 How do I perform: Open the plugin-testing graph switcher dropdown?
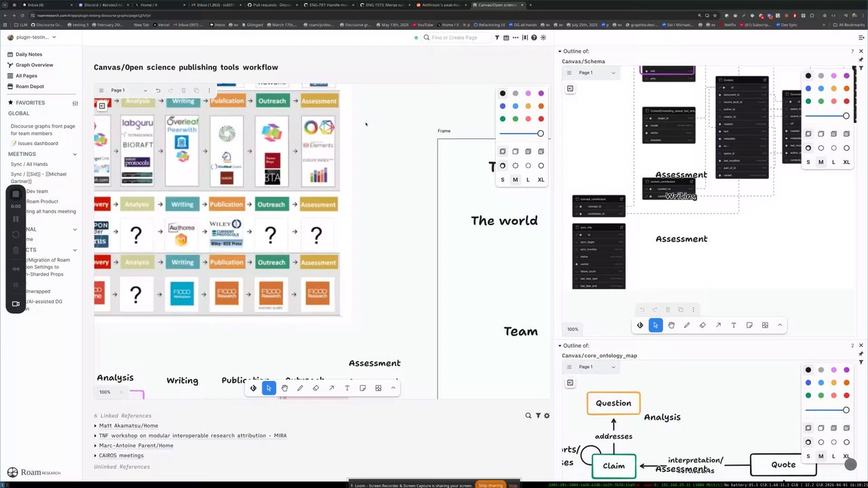[x=32, y=37]
